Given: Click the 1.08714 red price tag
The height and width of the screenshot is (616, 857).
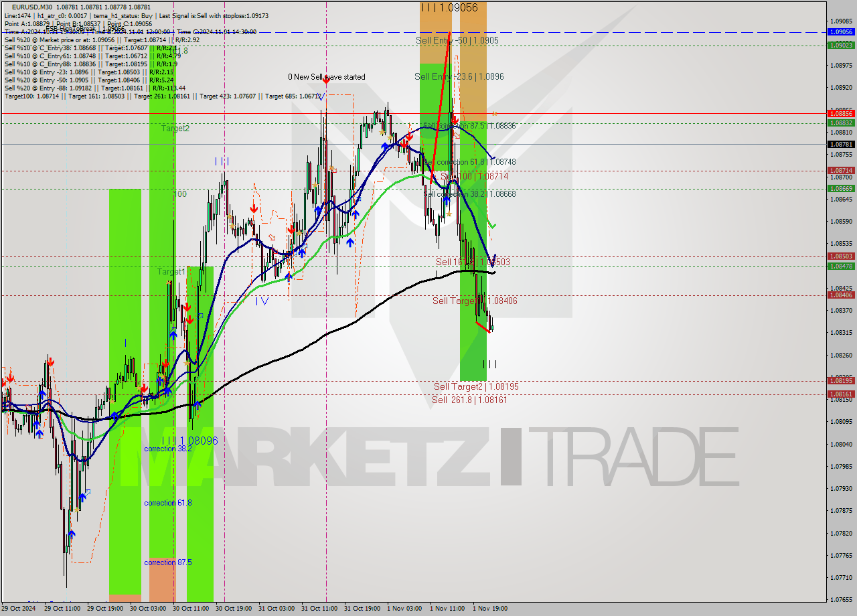Looking at the screenshot, I should (841, 171).
